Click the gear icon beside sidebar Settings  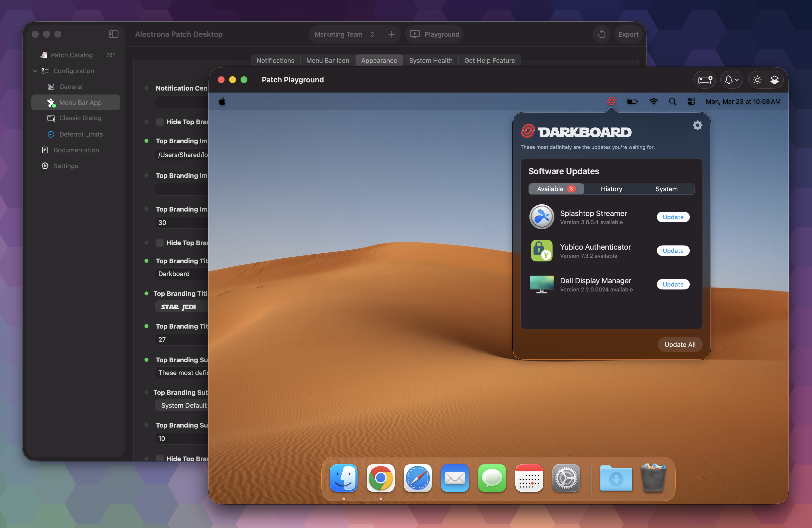point(45,166)
